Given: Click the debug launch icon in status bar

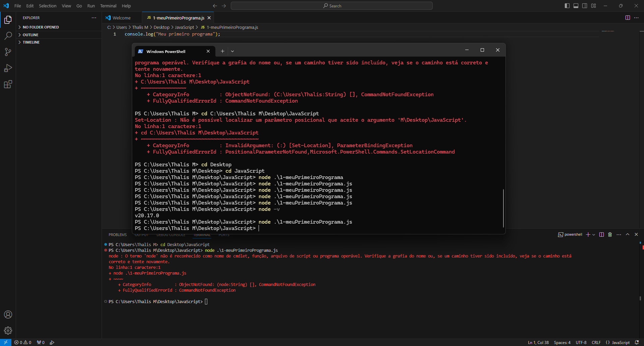Looking at the screenshot, I should coord(52,342).
